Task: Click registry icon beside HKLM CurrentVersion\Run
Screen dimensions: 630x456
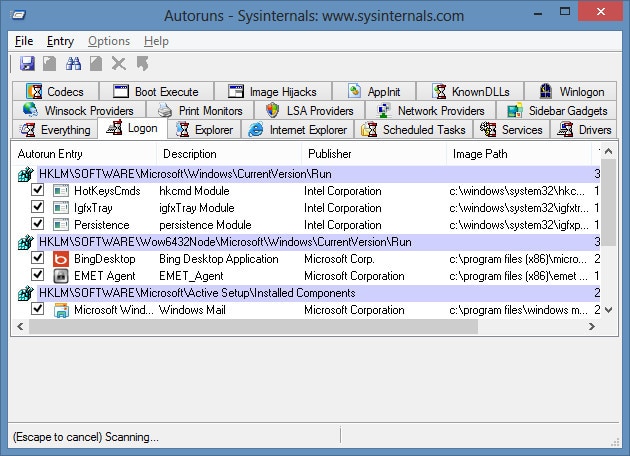Action: coord(25,174)
